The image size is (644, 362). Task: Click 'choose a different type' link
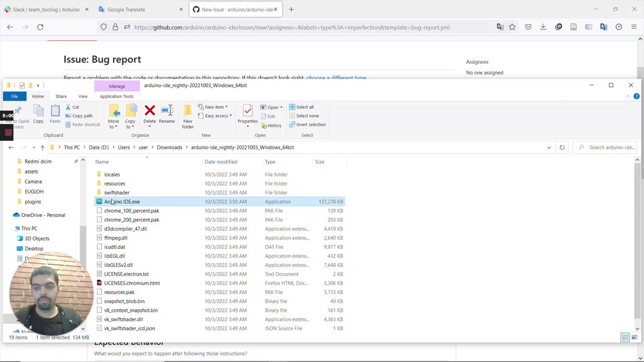click(336, 78)
